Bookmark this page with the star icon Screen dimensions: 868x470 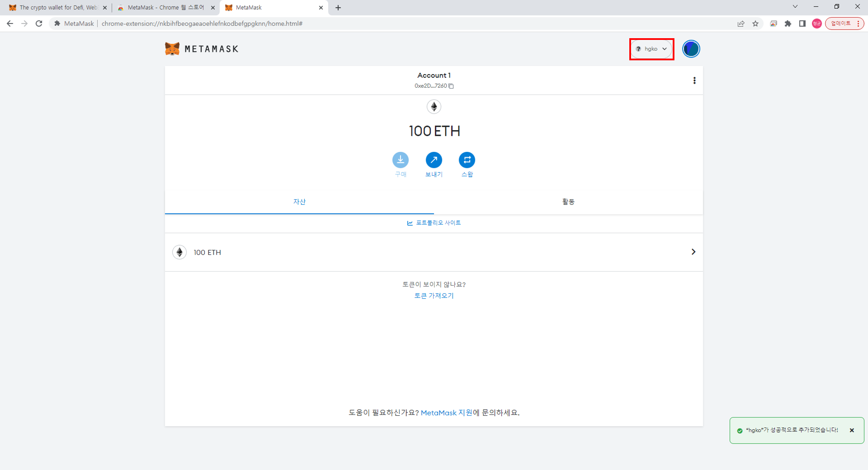[x=756, y=23]
